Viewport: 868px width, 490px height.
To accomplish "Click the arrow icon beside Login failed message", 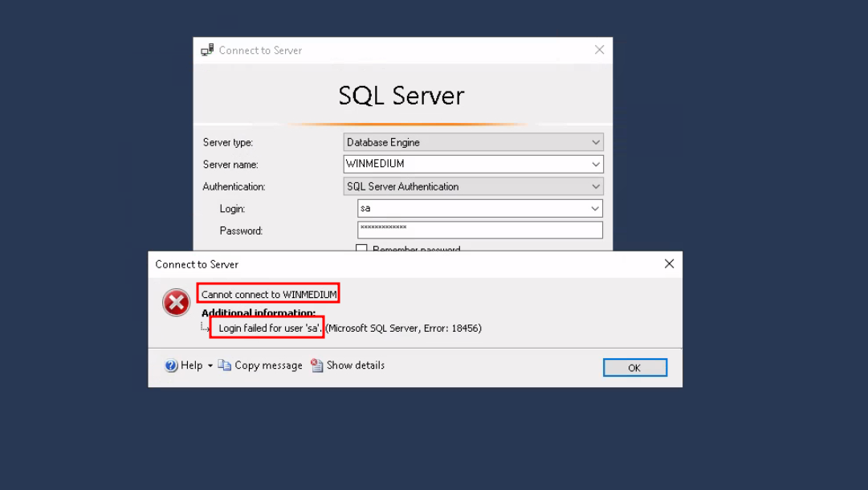I will click(205, 328).
